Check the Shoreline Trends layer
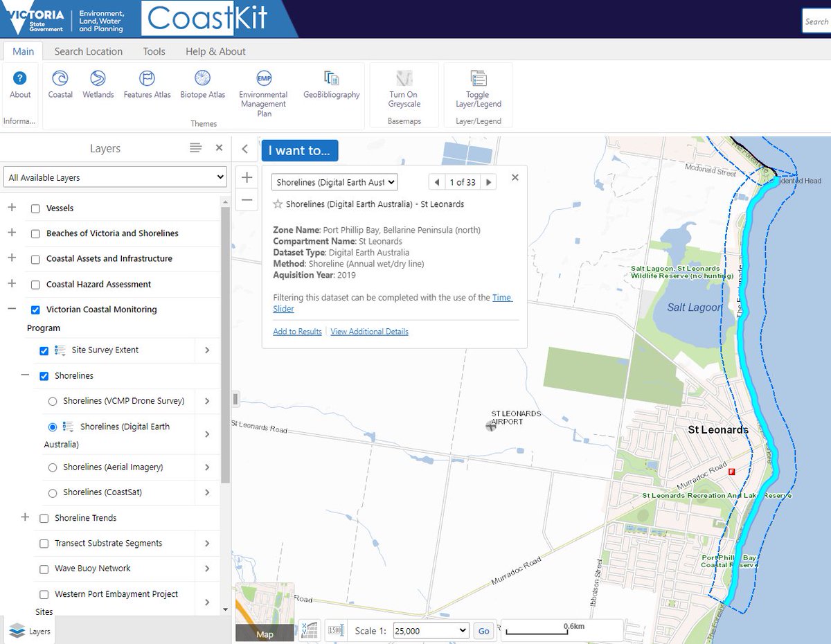Screen dimensions: 831x644 click(x=44, y=519)
